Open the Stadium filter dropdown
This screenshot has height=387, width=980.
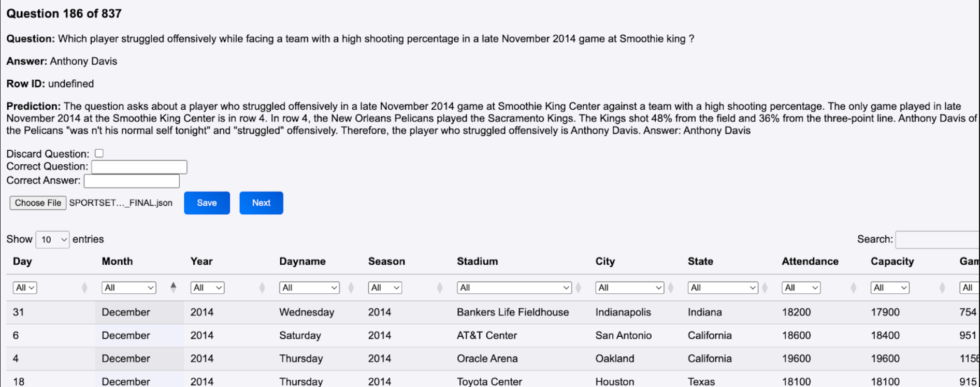[x=514, y=288]
